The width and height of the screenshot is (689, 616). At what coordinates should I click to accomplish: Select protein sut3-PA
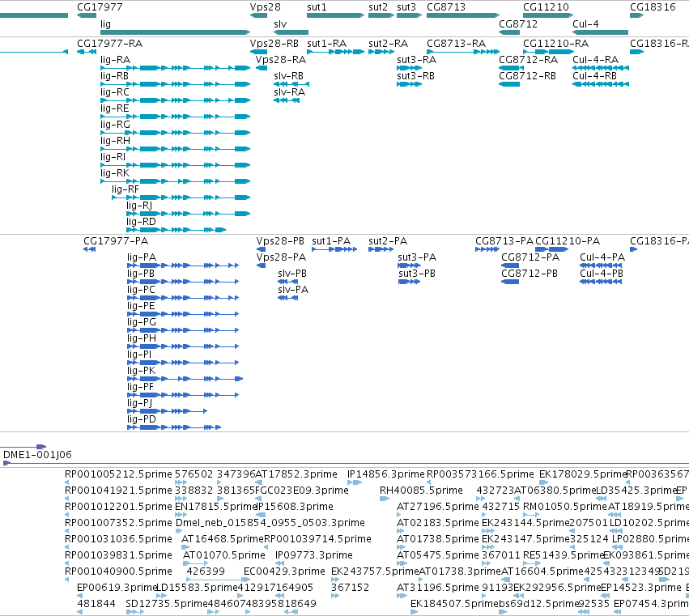pos(410,266)
